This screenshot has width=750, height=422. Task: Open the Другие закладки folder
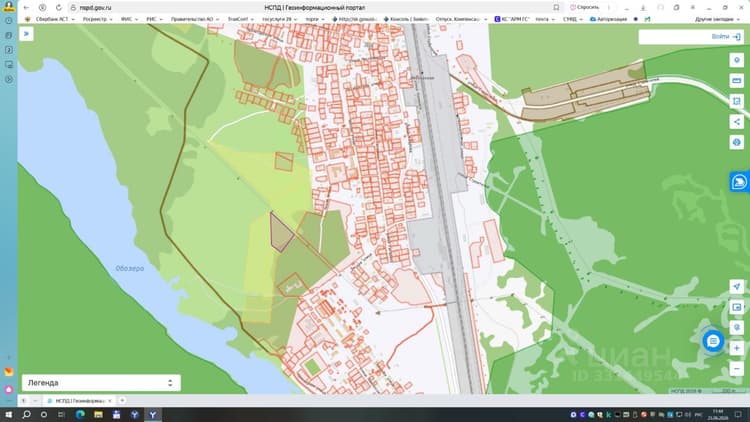tap(717, 19)
